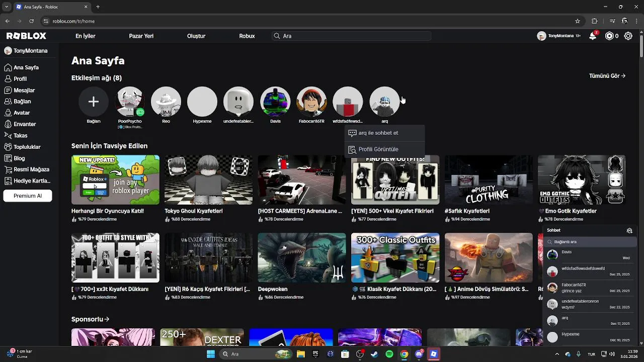Choose Profili Görüntüle from the context menu
Screen dimensions: 644x362
385,149
